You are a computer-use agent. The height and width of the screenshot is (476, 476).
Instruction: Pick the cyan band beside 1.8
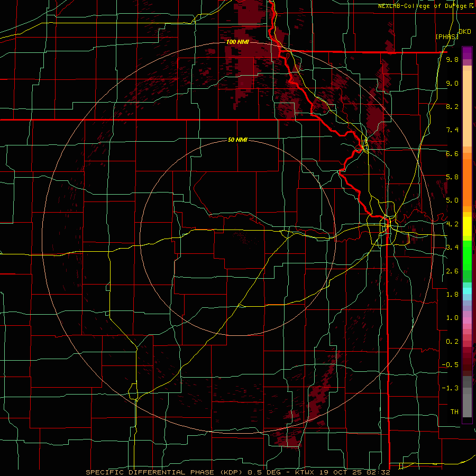click(x=467, y=290)
